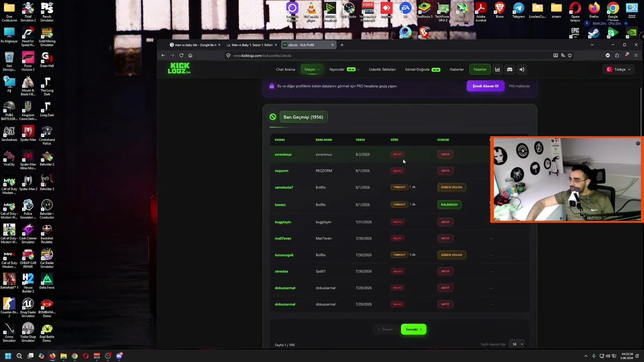
Task: Open the zerestaa channel link
Action: [x=281, y=271]
